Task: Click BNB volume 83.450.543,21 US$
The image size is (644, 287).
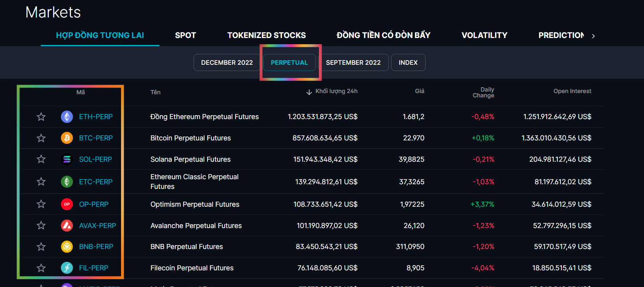Action: click(327, 247)
